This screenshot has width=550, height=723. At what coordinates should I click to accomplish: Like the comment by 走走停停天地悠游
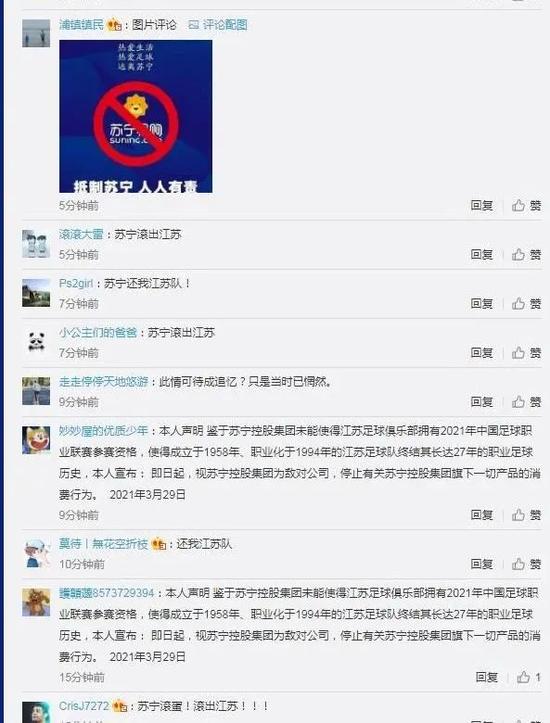pos(526,402)
